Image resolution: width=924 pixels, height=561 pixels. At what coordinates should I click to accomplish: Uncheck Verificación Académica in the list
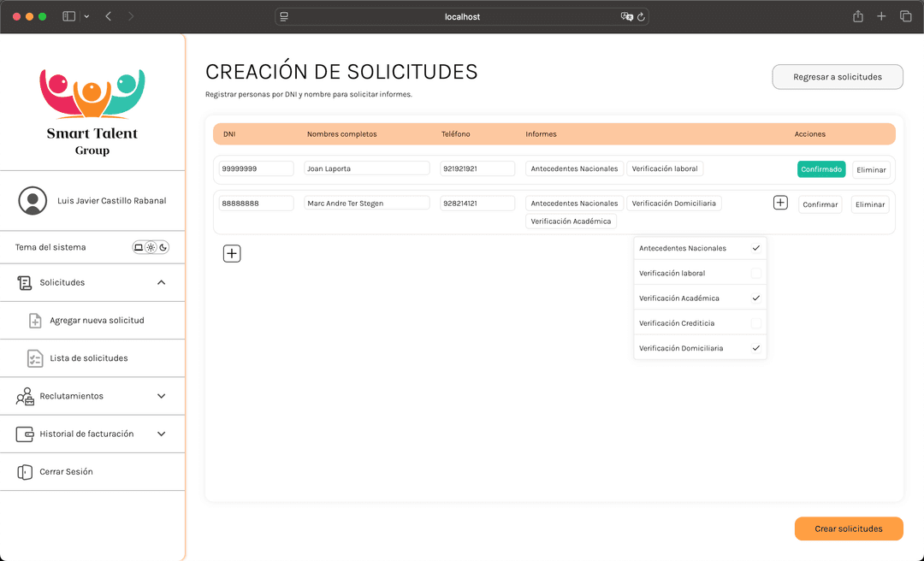[756, 298]
